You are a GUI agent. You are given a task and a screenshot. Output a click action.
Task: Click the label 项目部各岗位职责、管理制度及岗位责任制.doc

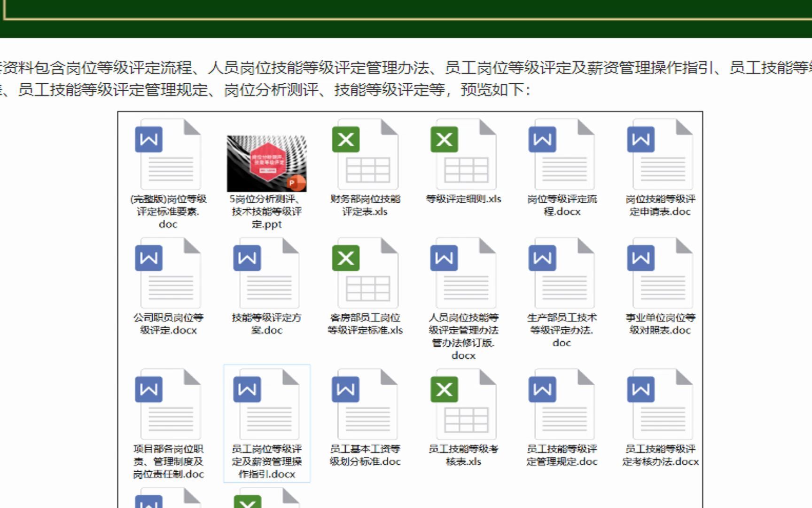168,461
